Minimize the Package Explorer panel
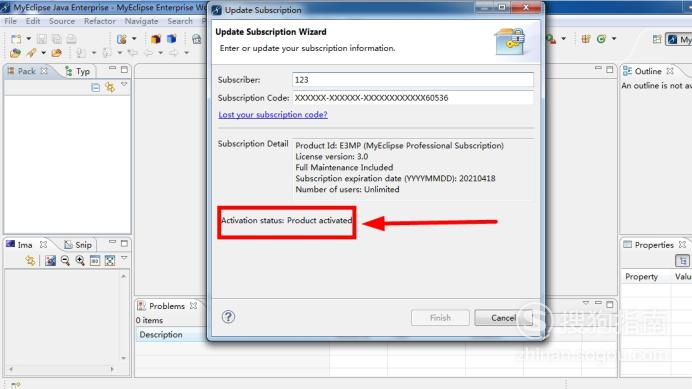This screenshot has width=692, height=389. pyautogui.click(x=113, y=68)
